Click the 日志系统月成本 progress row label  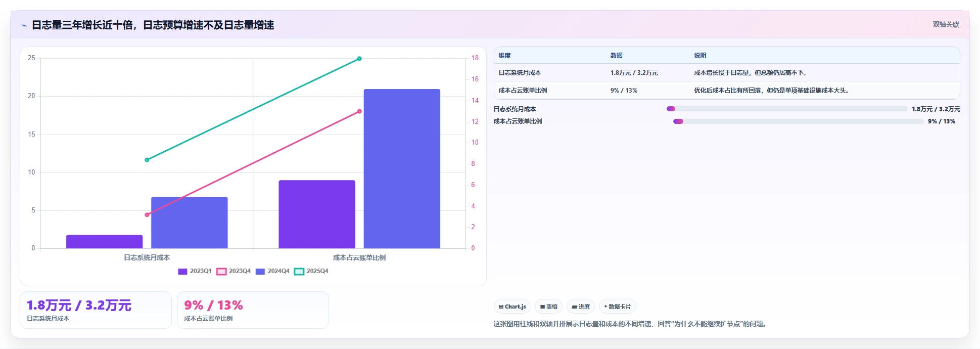click(x=515, y=109)
